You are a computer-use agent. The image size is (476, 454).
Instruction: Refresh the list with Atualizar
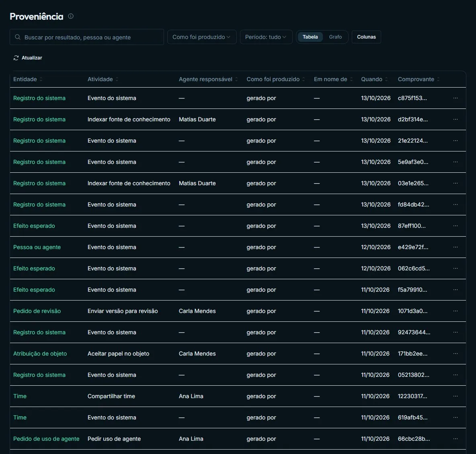[28, 58]
